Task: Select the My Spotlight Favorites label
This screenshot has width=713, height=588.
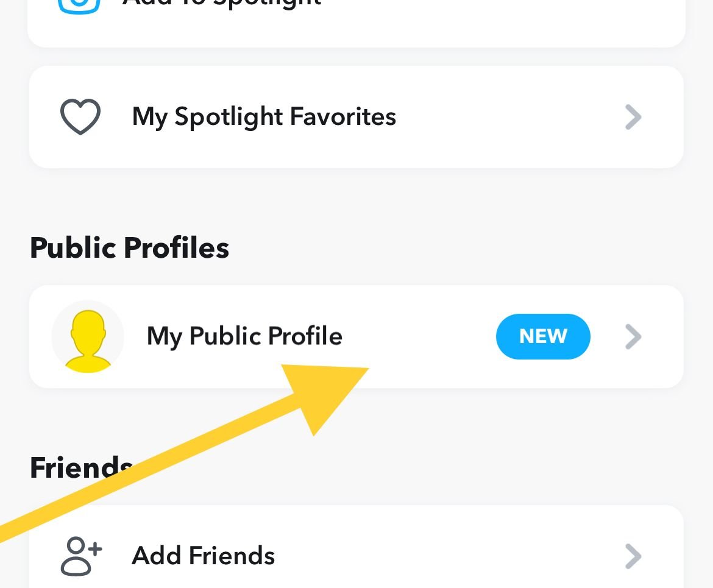Action: (x=264, y=117)
